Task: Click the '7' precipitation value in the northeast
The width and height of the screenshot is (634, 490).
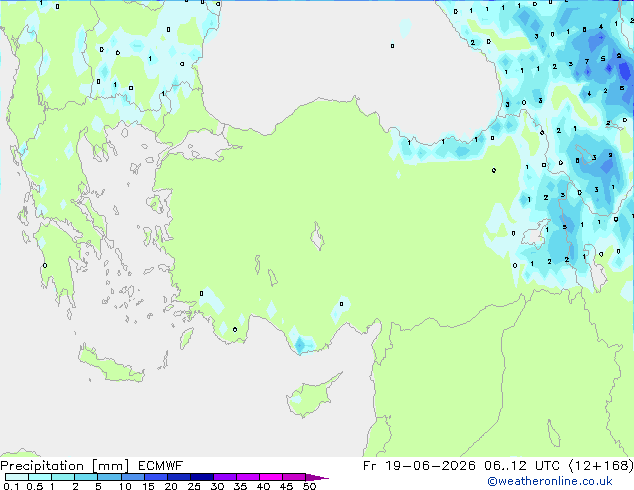Action: point(587,61)
